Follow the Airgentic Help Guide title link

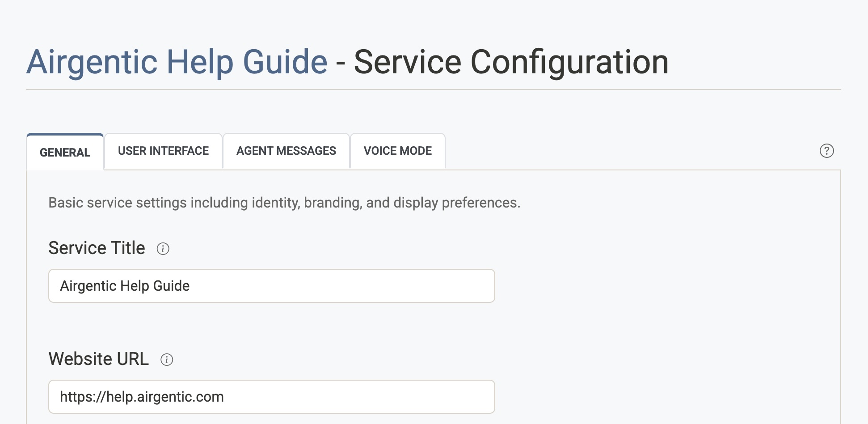point(177,62)
